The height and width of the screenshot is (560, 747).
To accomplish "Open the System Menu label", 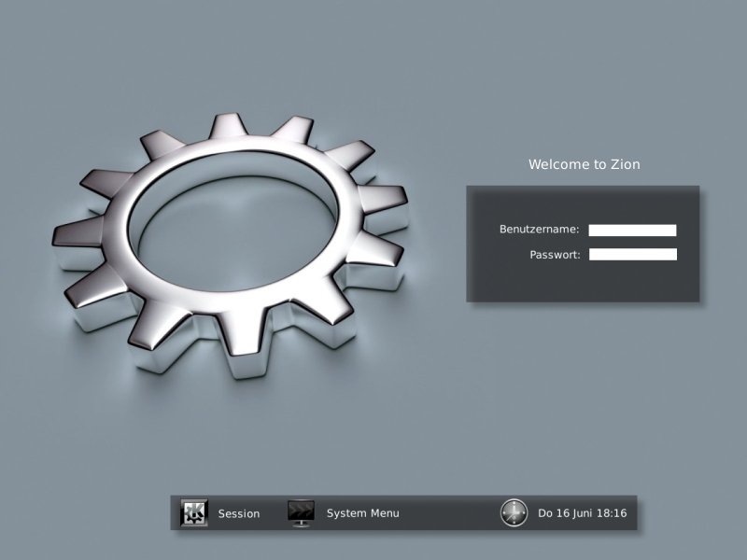I will (363, 513).
